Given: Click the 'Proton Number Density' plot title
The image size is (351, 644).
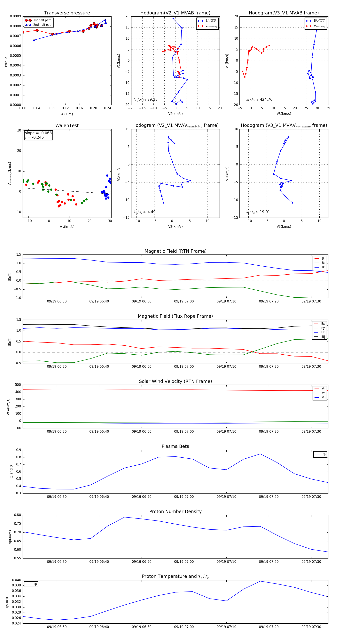Looking at the screenshot, I should coord(175,511).
